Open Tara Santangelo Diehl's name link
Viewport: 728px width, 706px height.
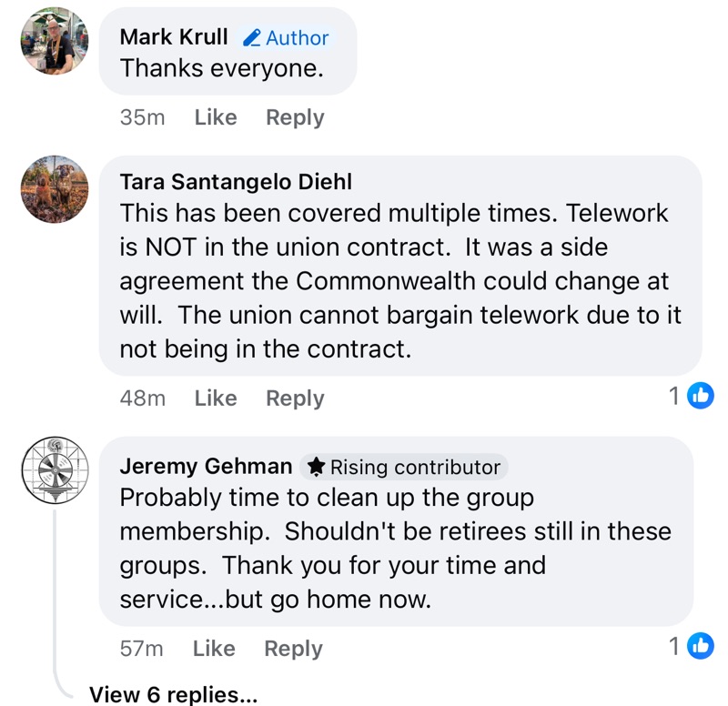[x=236, y=181]
